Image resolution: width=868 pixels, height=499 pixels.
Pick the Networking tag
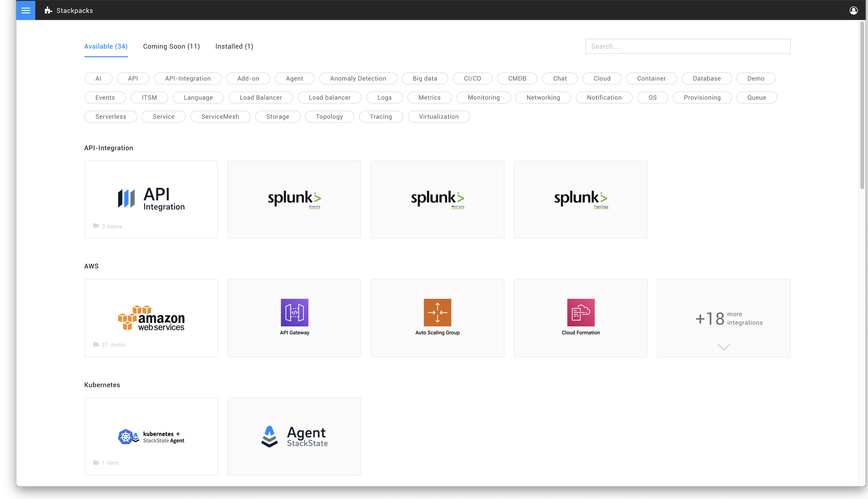(543, 98)
